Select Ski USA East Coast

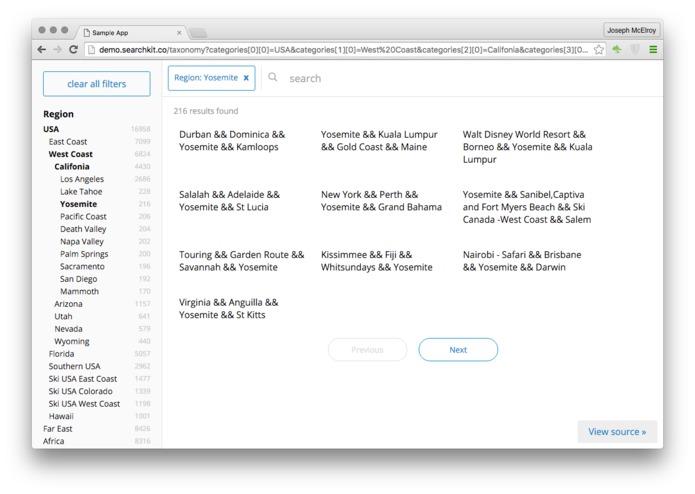tap(83, 379)
